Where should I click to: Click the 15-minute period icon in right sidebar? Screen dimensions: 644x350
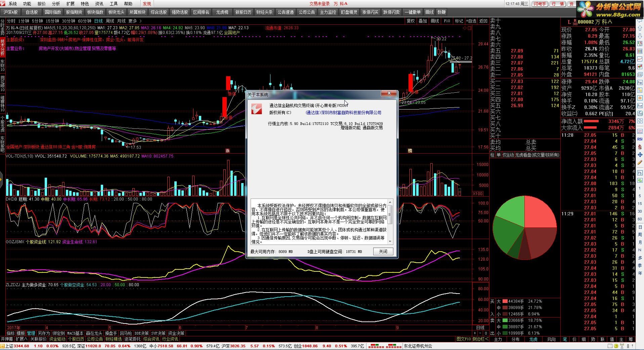(x=640, y=204)
